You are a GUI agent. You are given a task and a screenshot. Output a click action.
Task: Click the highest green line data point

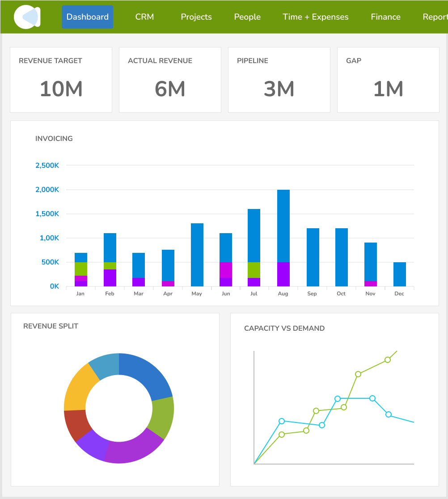388,360
